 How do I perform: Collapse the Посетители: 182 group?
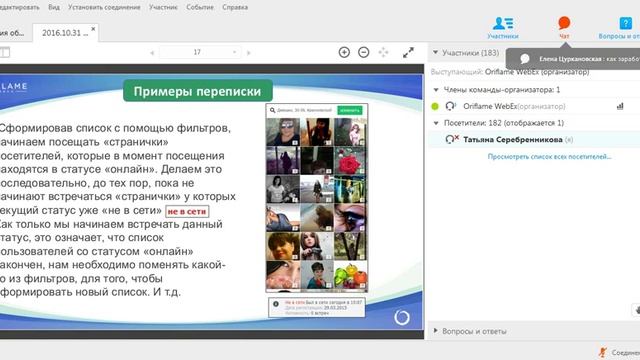tap(436, 123)
